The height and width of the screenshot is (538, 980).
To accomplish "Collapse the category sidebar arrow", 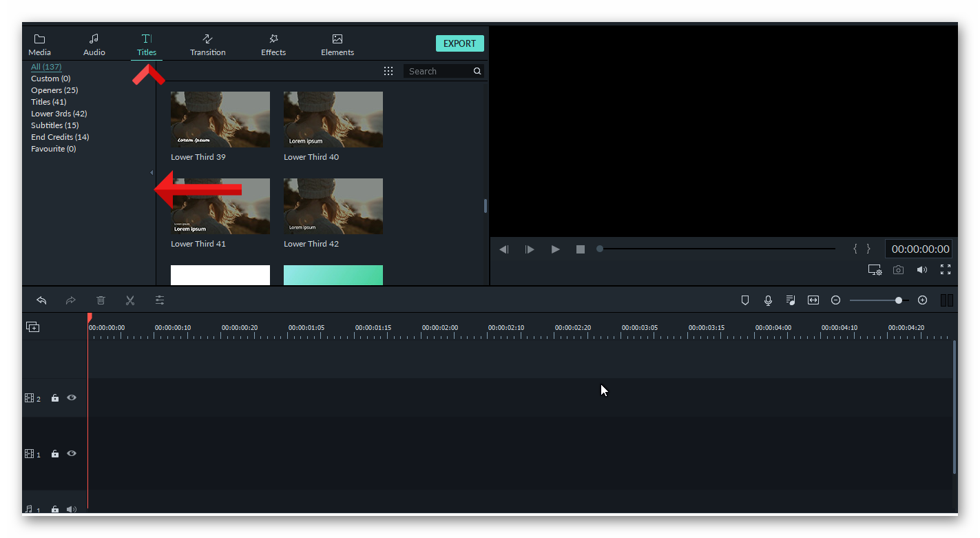I will click(x=152, y=173).
